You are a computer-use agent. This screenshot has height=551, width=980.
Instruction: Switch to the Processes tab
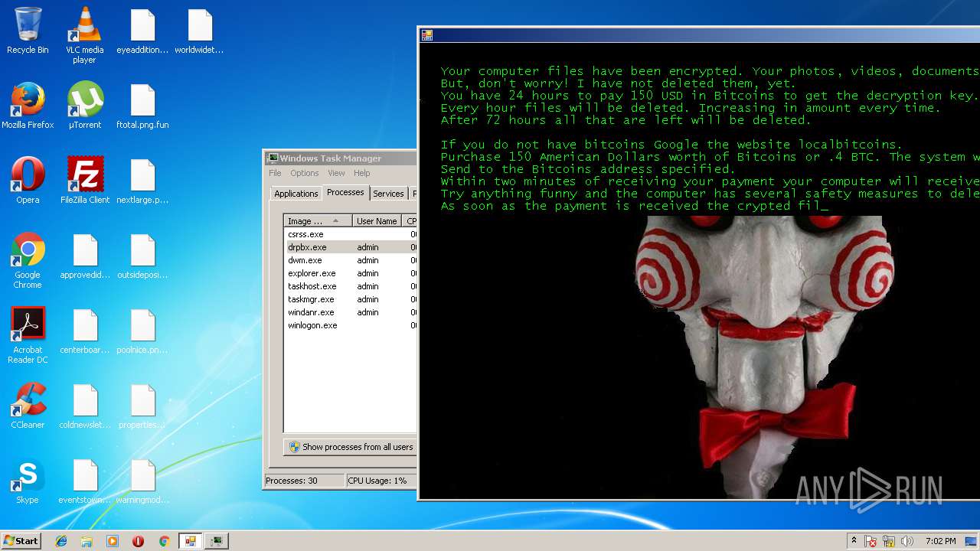coord(345,192)
